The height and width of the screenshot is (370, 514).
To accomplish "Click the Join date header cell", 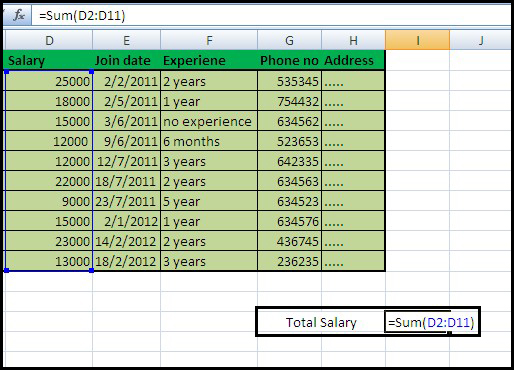I will coord(126,60).
